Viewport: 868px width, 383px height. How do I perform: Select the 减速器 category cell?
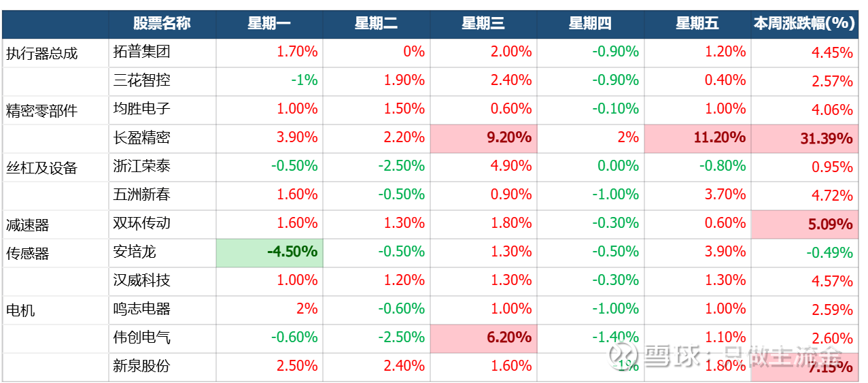point(28,224)
